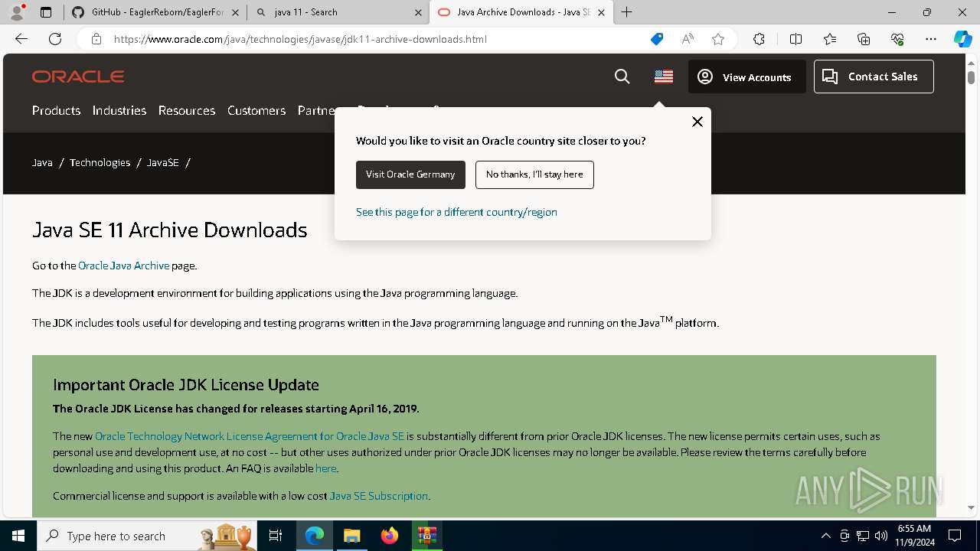Close the java 11 - Search tab
The height and width of the screenshot is (551, 980).
coord(418,12)
